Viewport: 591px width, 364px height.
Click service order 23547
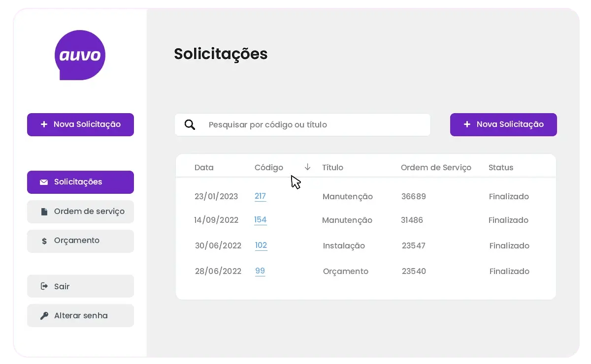[x=414, y=245]
